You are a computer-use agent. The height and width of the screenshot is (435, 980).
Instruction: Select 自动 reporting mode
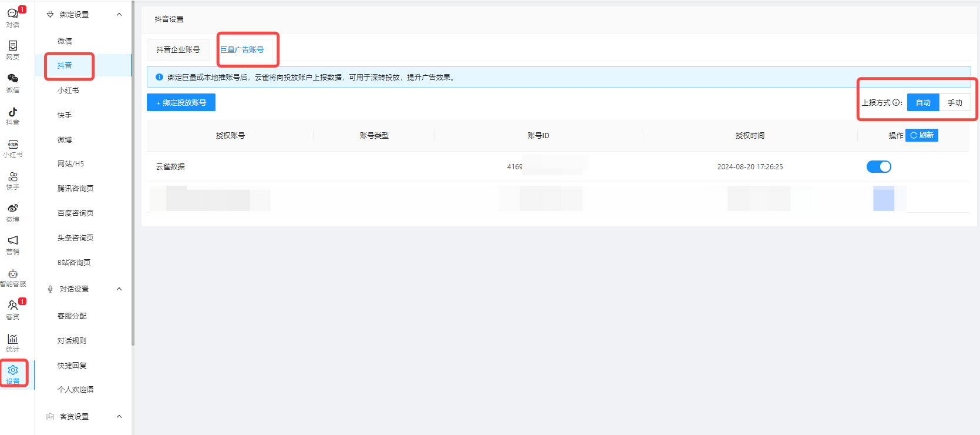(923, 103)
